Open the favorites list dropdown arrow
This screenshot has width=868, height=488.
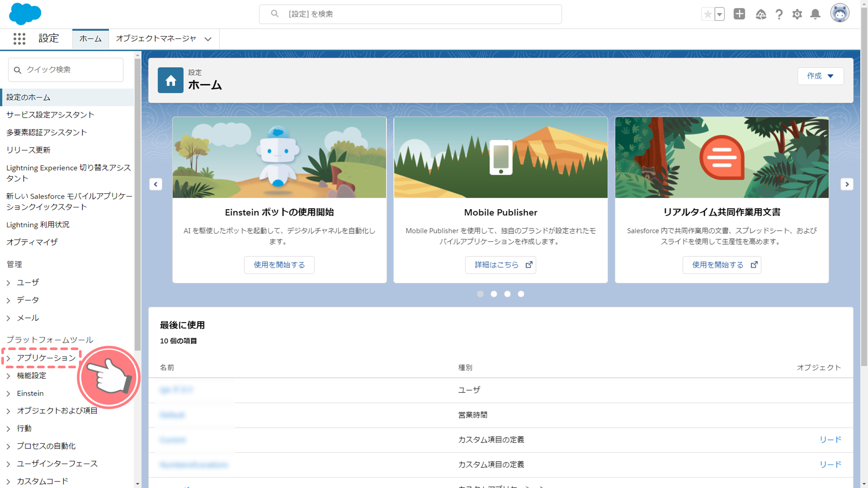pyautogui.click(x=720, y=14)
